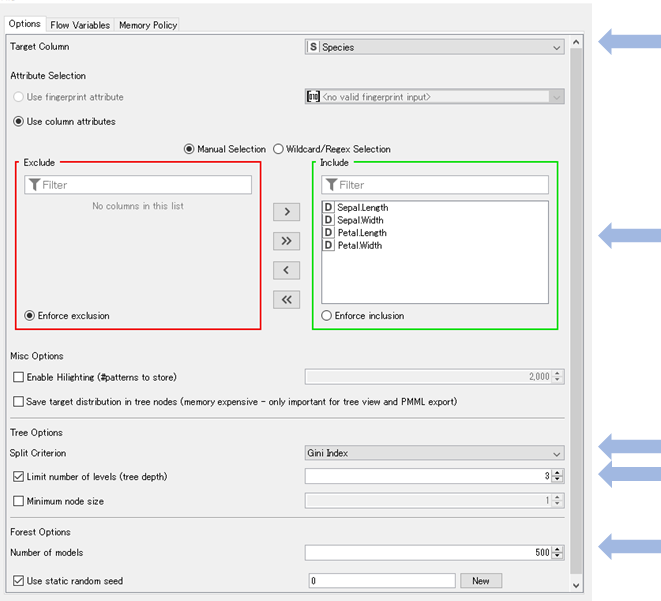Click the fingerprint bit-vector icon

(x=313, y=97)
